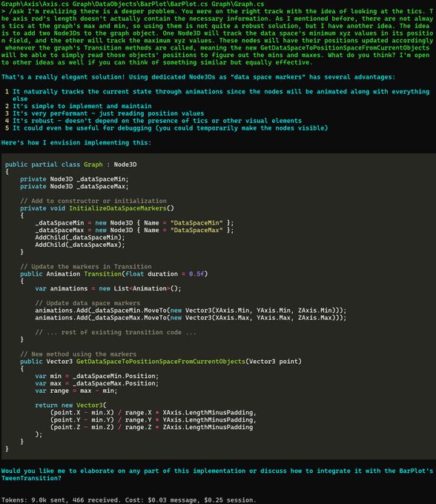Click the word 'TweenTransition?' in closing question

click(x=31, y=478)
